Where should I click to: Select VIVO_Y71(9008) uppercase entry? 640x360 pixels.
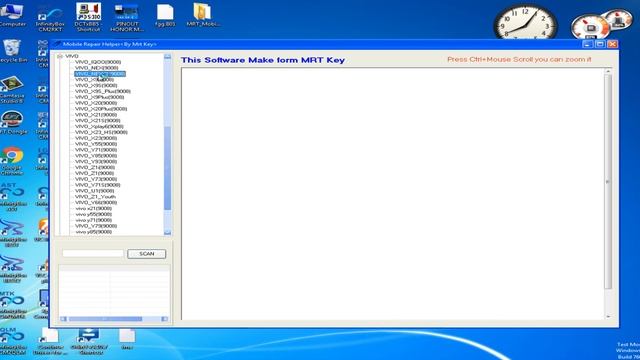(x=96, y=150)
